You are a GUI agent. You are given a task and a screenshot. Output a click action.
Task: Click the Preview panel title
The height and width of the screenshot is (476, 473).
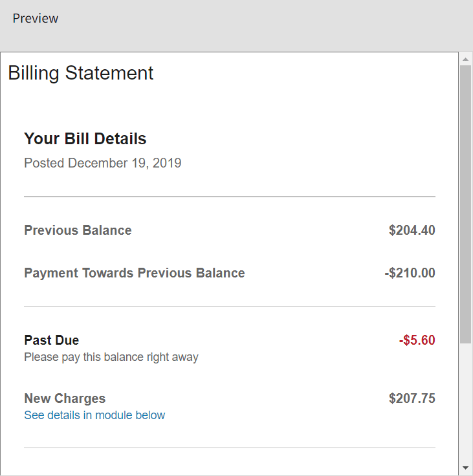[36, 18]
